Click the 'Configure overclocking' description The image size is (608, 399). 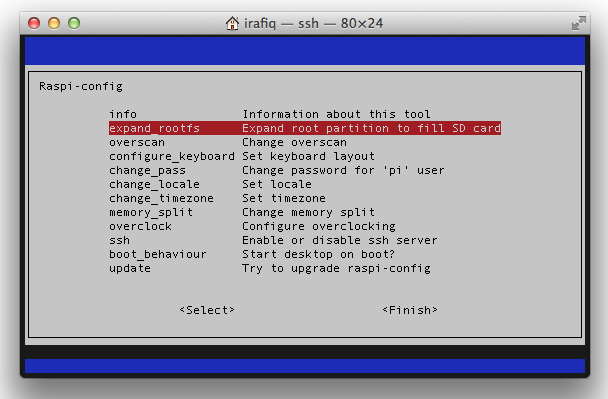[319, 226]
